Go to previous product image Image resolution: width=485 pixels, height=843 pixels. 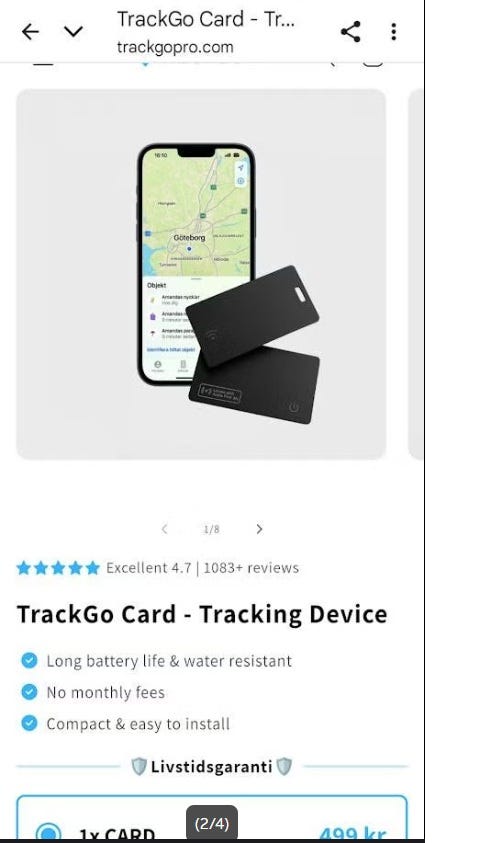165,529
